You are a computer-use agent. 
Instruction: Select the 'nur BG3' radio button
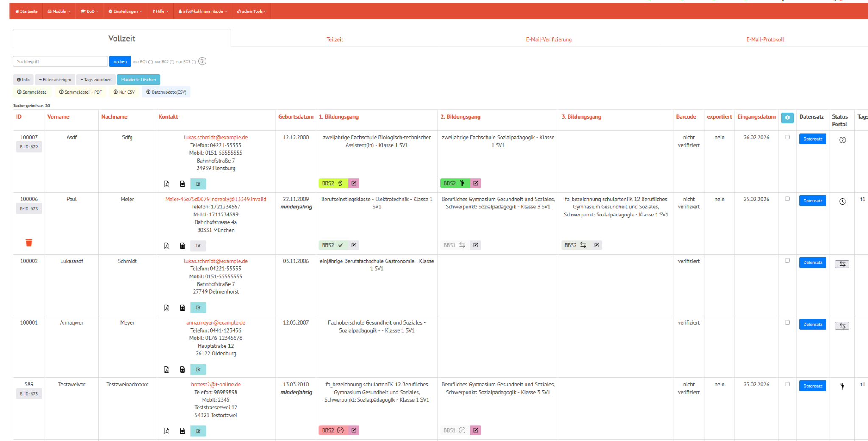pos(194,62)
